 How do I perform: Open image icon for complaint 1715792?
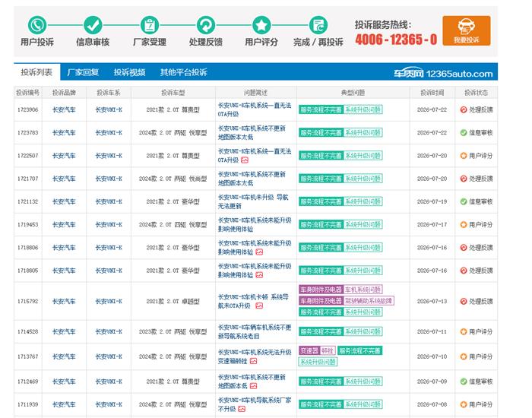pyautogui.click(x=259, y=306)
